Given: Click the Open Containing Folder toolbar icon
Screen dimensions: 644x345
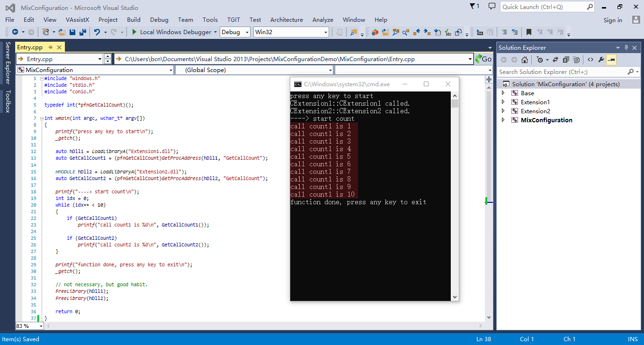Looking at the screenshot, I should click(385, 32).
